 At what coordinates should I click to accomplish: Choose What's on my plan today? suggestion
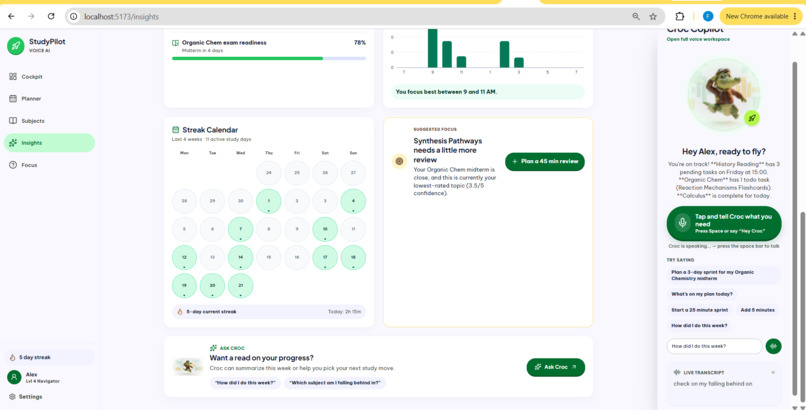(702, 294)
